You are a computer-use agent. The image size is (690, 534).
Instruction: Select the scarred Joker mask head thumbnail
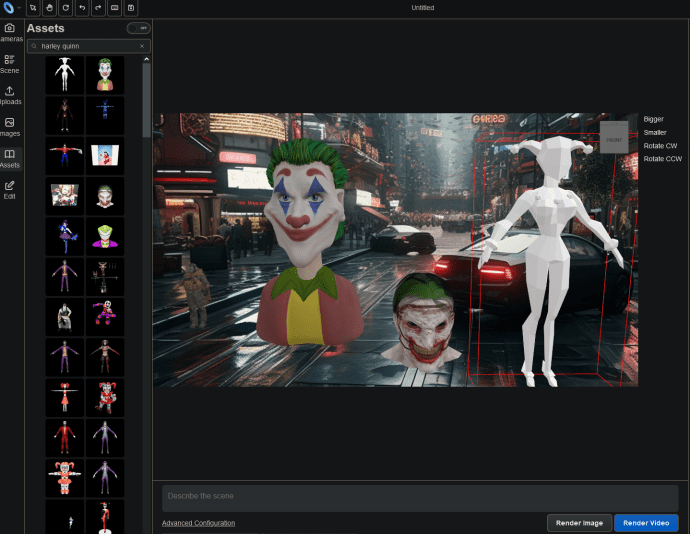tap(105, 196)
